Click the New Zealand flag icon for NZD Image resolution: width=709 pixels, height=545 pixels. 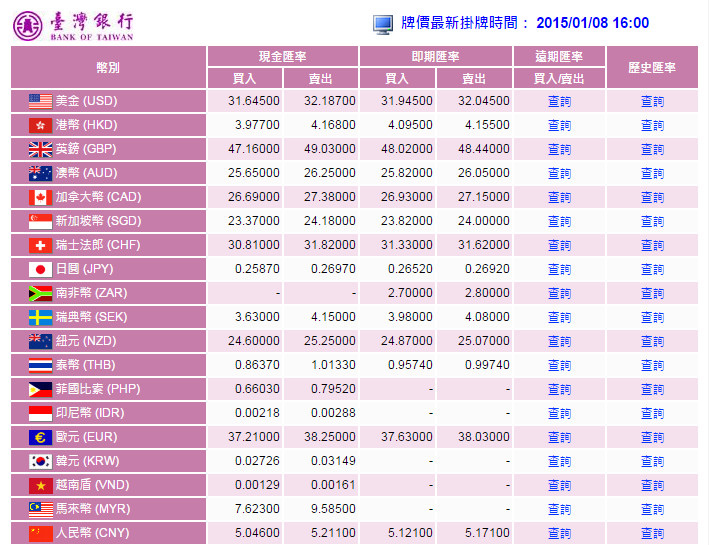[40, 341]
